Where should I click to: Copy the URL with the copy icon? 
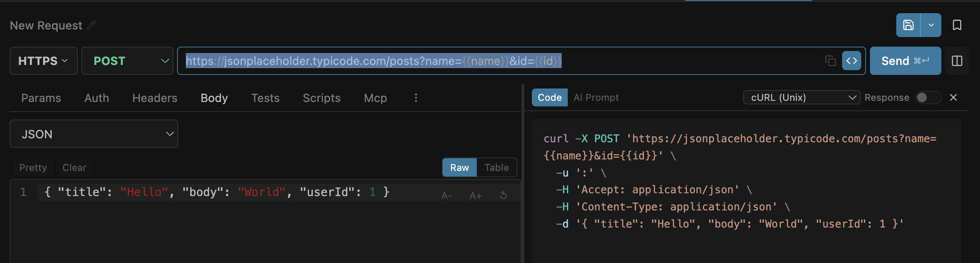pos(830,61)
